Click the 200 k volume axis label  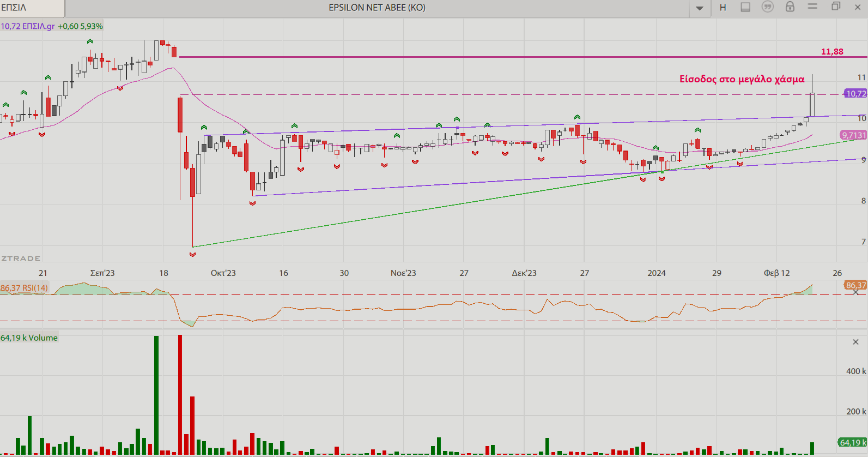tap(856, 412)
